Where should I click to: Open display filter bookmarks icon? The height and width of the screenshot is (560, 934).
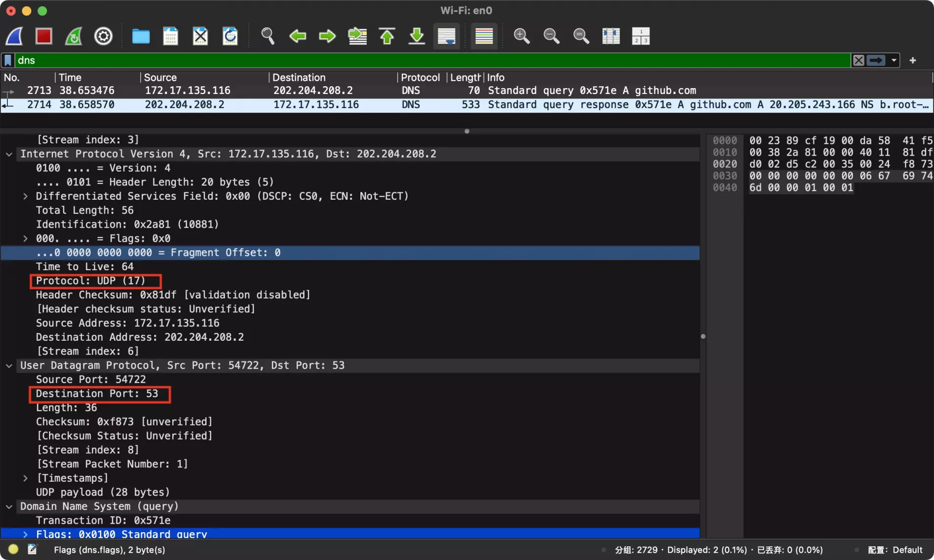(8, 60)
